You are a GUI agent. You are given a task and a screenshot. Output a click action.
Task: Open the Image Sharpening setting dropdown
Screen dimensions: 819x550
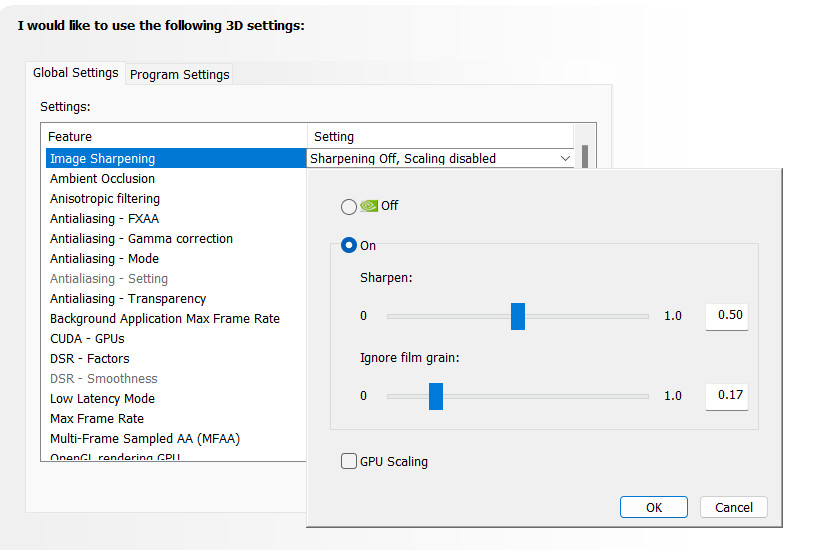coord(565,158)
